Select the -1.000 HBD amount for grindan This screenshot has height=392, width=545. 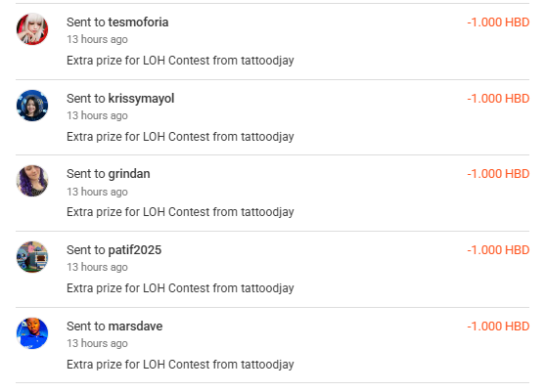point(498,174)
